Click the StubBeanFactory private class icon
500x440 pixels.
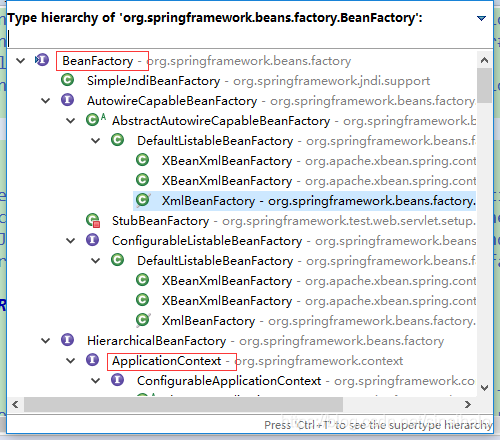(93, 221)
